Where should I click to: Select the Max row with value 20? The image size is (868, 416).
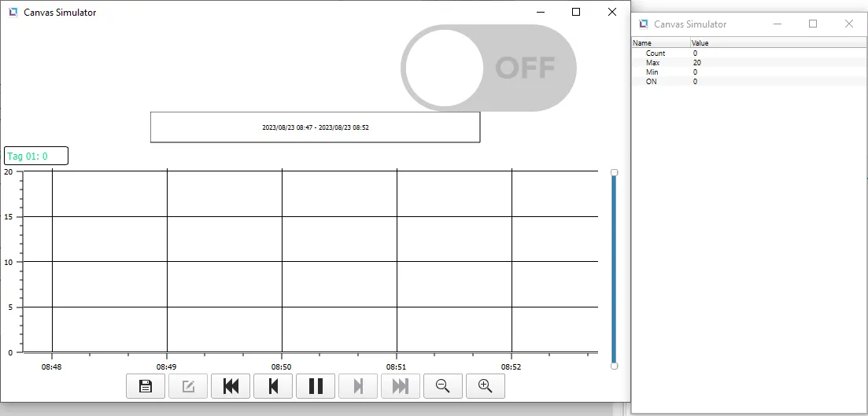[652, 63]
